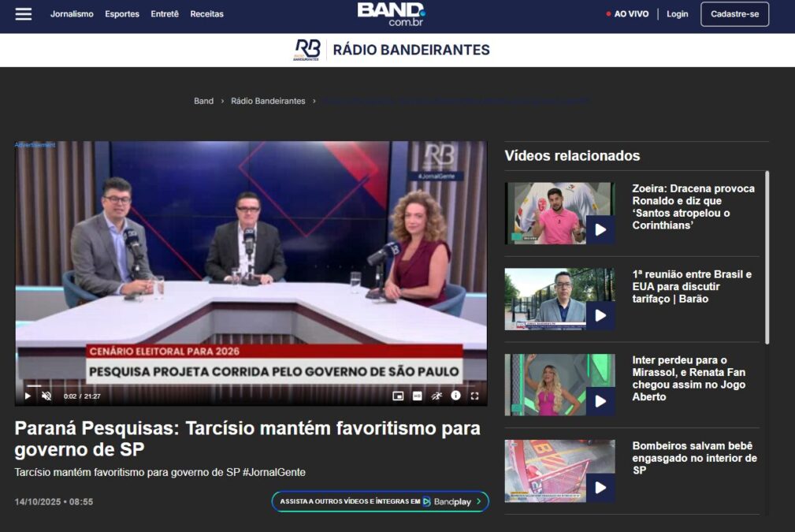The width and height of the screenshot is (795, 532).
Task: Click the Bandplay 'Assista a outros vídeos' button
Action: pos(381,501)
